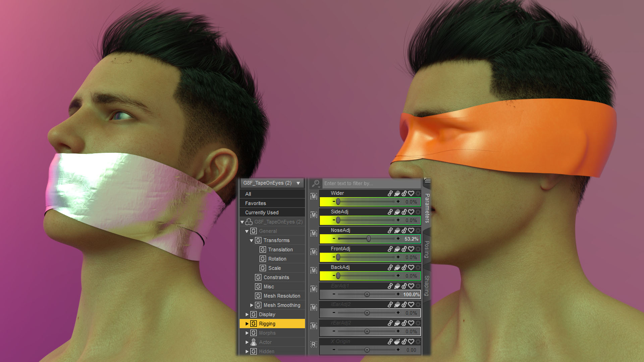
Task: Favorite the Wider parameter with heart icon
Action: click(x=411, y=193)
